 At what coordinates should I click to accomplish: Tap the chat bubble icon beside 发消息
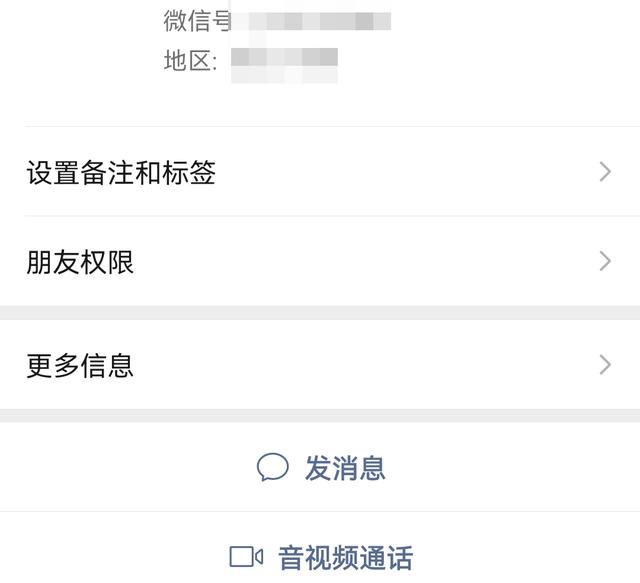pyautogui.click(x=273, y=467)
